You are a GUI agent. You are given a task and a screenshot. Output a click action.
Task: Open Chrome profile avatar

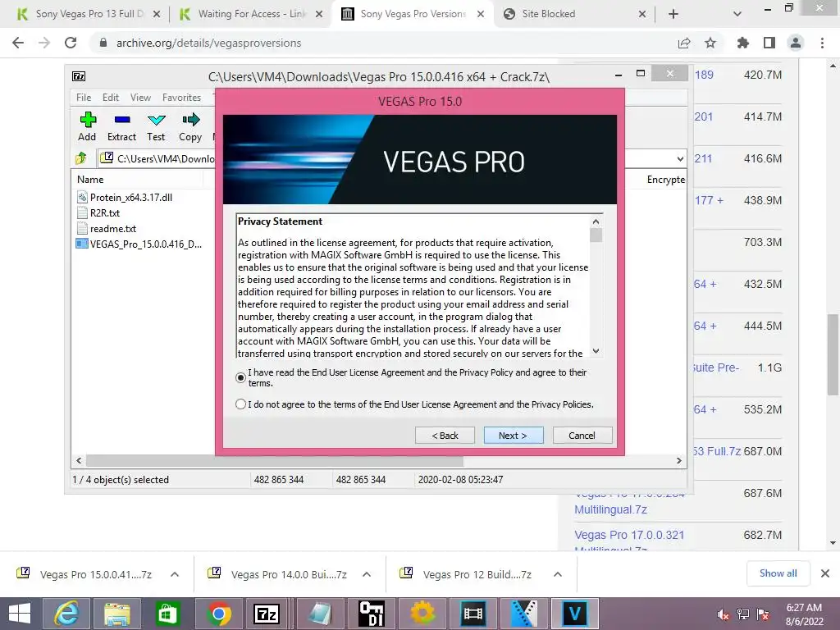tap(796, 43)
